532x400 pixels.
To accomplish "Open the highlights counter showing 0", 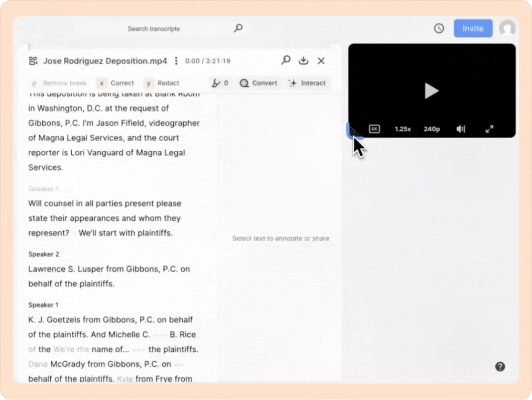I will point(220,83).
